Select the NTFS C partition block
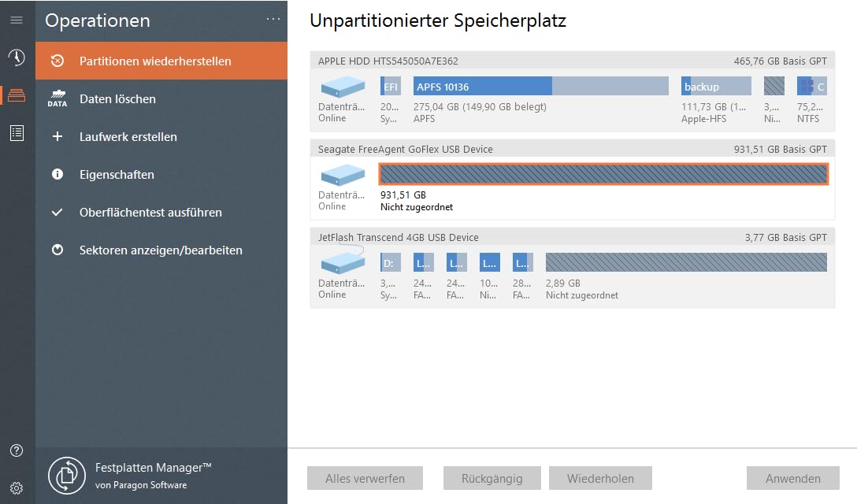The width and height of the screenshot is (857, 504). pyautogui.click(x=811, y=87)
